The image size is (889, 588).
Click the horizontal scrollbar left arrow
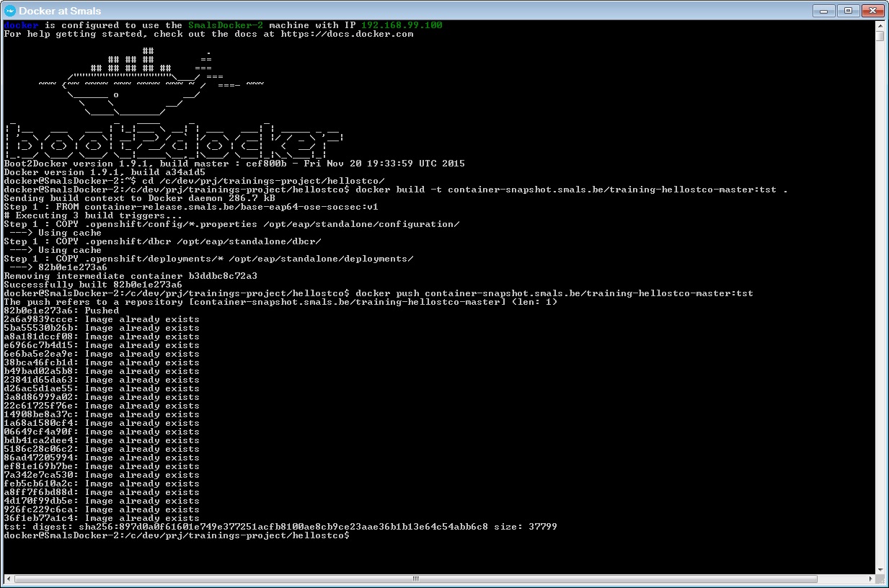click(x=8, y=578)
